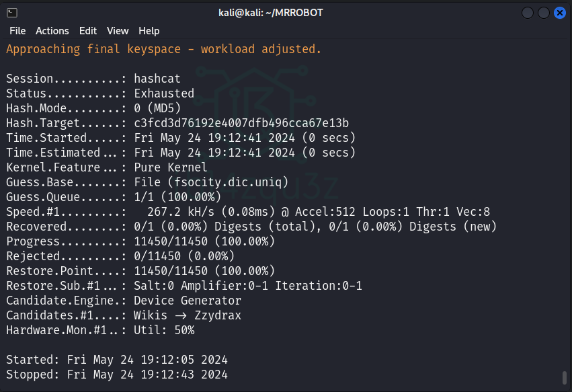Minimize the terminal window
Screen dimensions: 572x392
tap(528, 12)
